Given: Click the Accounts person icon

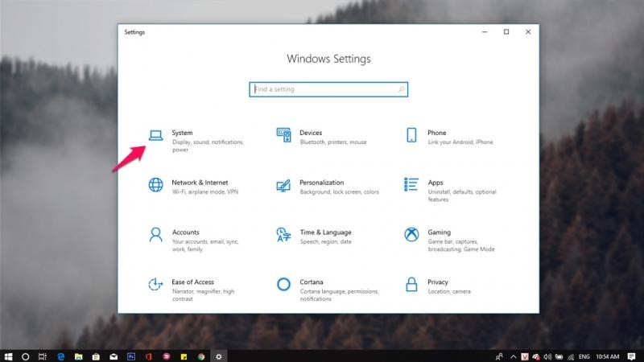Looking at the screenshot, I should (155, 235).
